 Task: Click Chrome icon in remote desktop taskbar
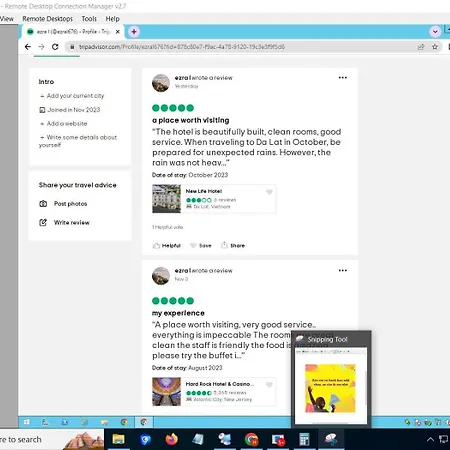(x=124, y=422)
